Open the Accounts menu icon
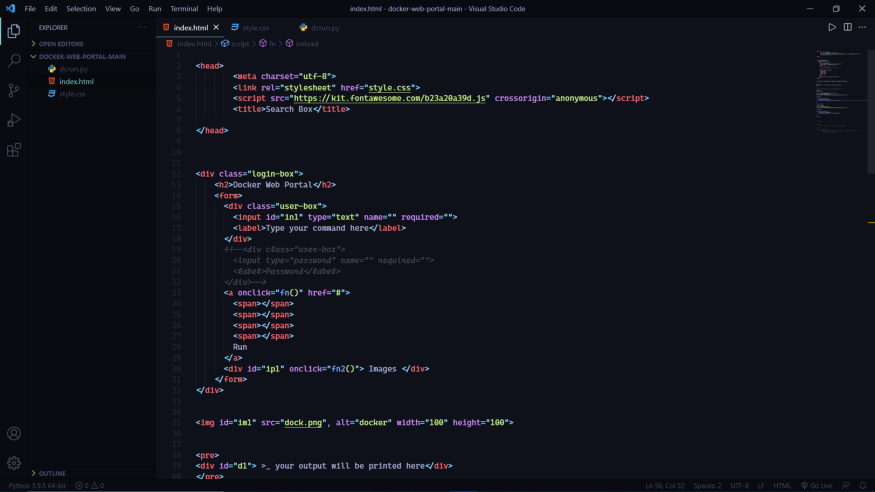Image resolution: width=875 pixels, height=492 pixels. click(14, 433)
